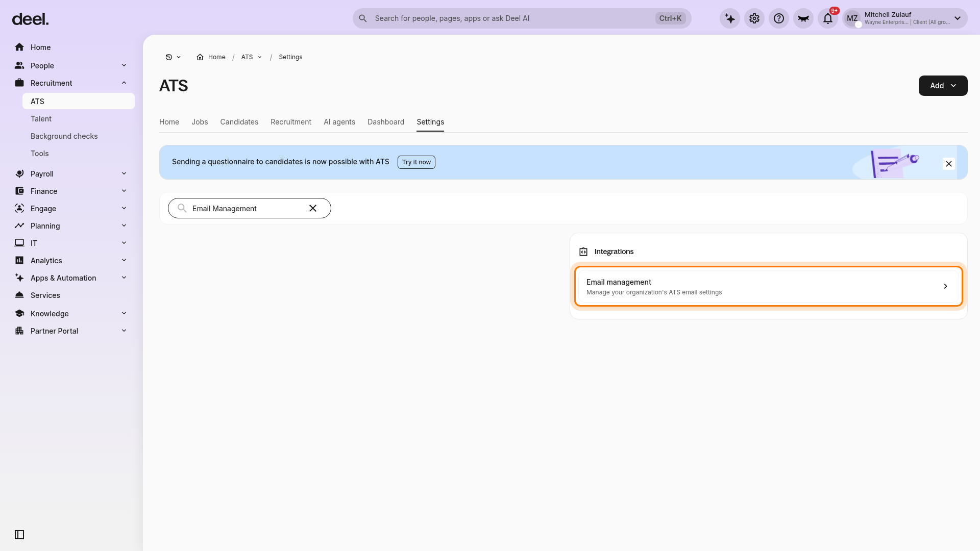Open the Add dropdown button

click(943, 86)
